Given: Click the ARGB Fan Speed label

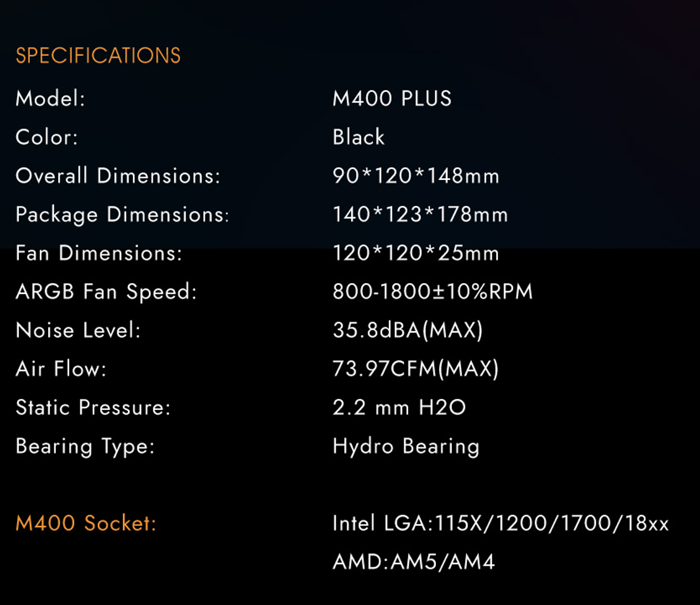Looking at the screenshot, I should click(x=106, y=292).
